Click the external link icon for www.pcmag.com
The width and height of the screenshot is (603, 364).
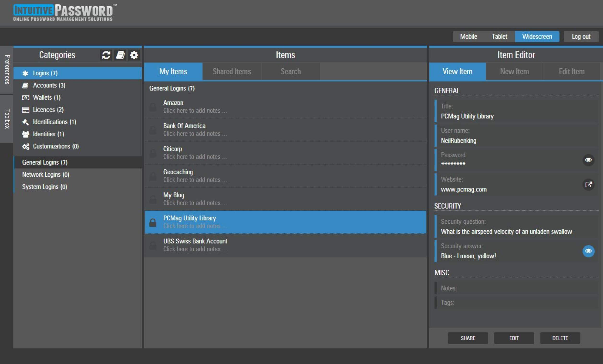click(588, 184)
